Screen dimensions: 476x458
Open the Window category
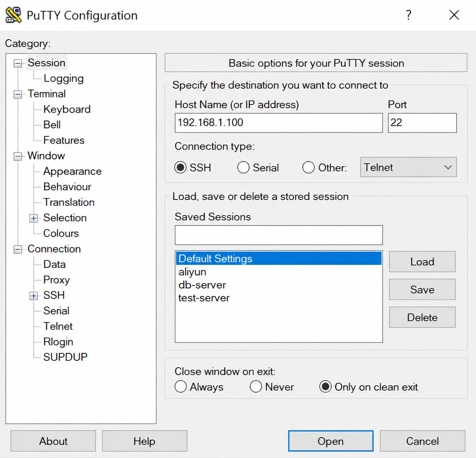click(46, 156)
